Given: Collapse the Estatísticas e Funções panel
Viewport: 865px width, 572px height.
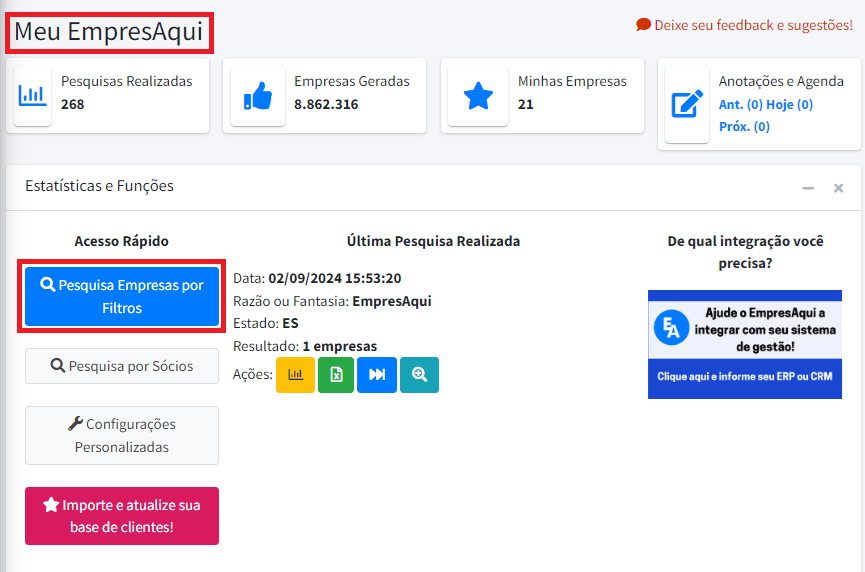Looking at the screenshot, I should 808,188.
